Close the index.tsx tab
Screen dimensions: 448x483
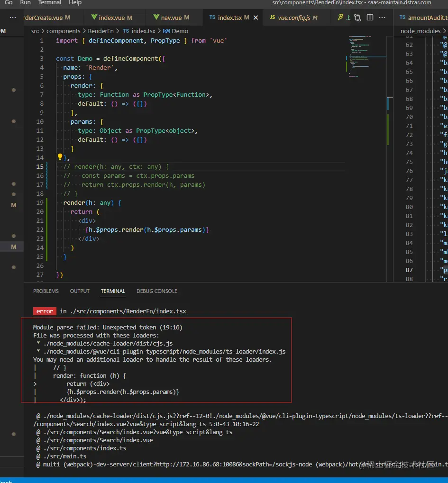(x=256, y=18)
